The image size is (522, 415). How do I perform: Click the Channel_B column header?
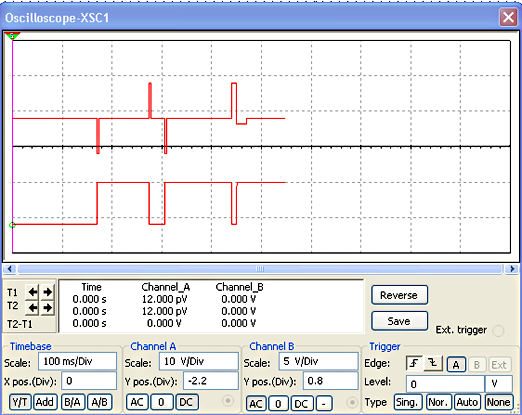coord(239,287)
